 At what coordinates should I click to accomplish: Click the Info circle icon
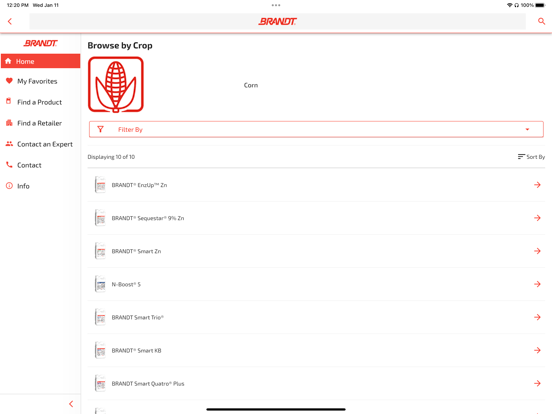point(9,186)
